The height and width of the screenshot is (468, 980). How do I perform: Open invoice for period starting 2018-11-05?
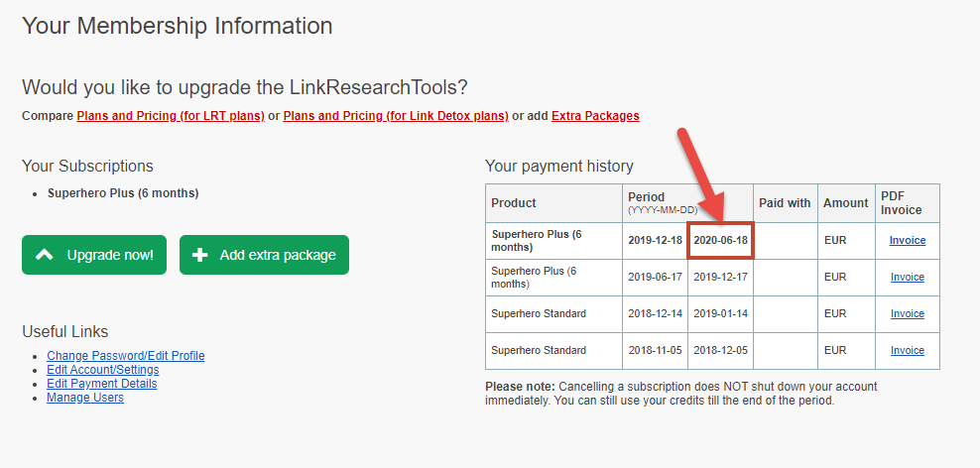point(908,350)
